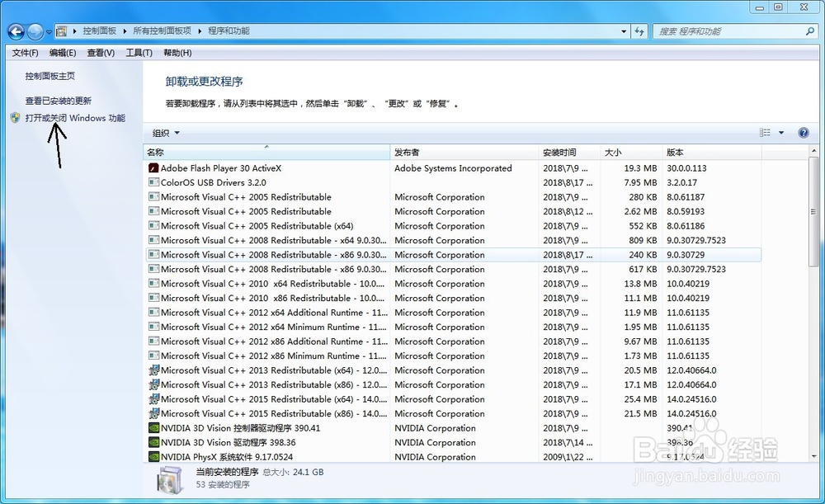Sort by 发布者 column header
The width and height of the screenshot is (825, 504).
point(464,153)
